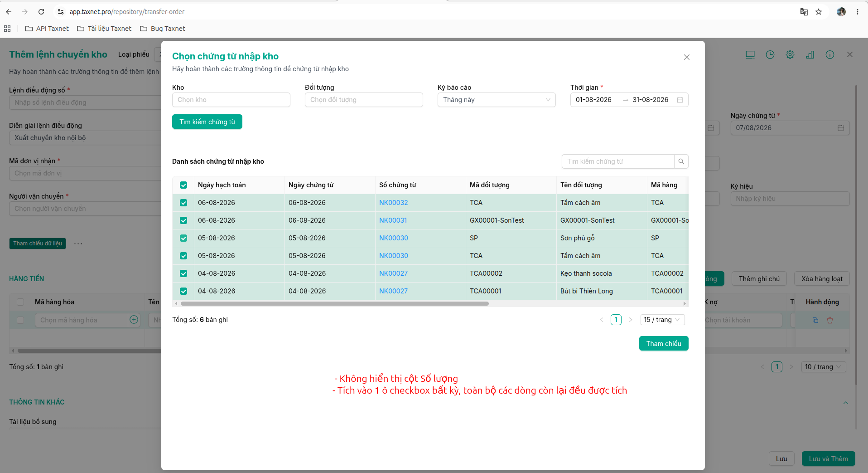Click the search magnifier icon in document list
This screenshot has height=473, width=868.
[681, 161]
